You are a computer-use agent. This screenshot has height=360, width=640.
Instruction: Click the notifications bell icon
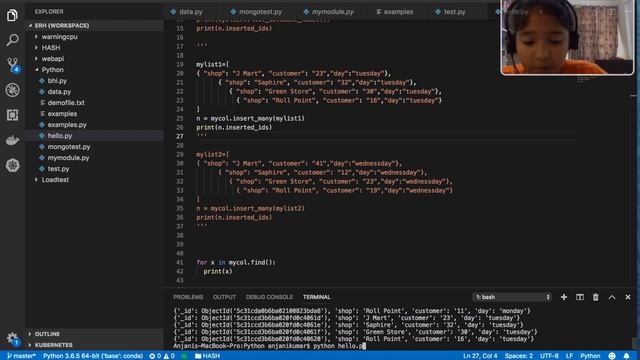pos(627,356)
